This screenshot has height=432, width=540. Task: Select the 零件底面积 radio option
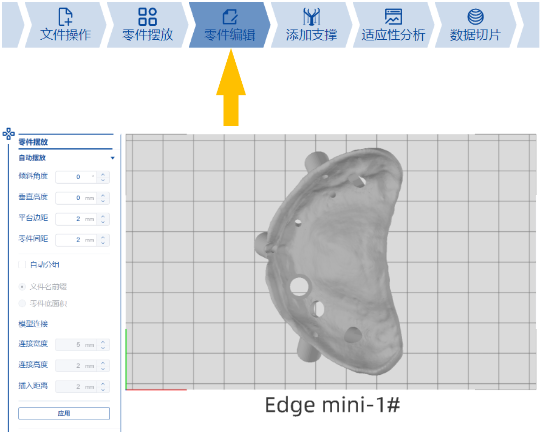coord(22,304)
